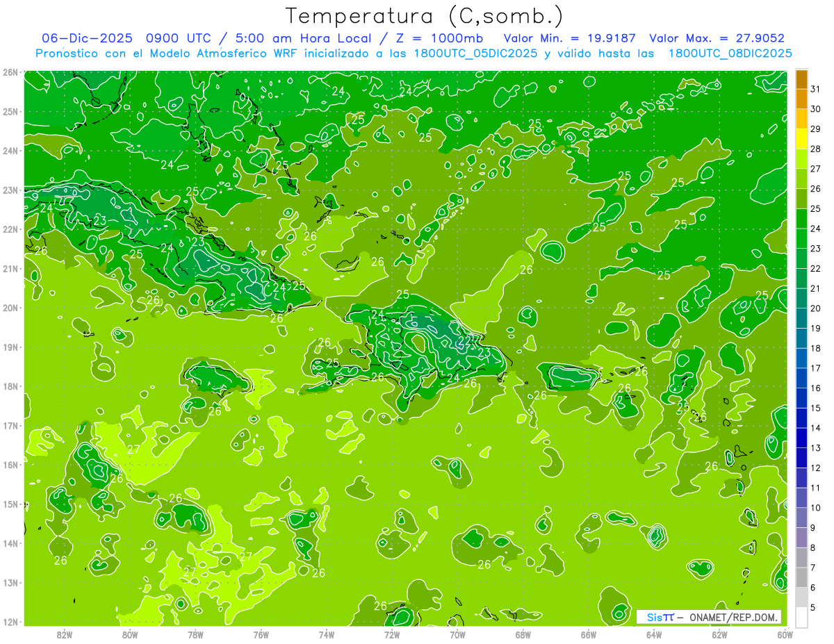Click the 25N latitude axis label
834x644 pixels.
click(10, 111)
